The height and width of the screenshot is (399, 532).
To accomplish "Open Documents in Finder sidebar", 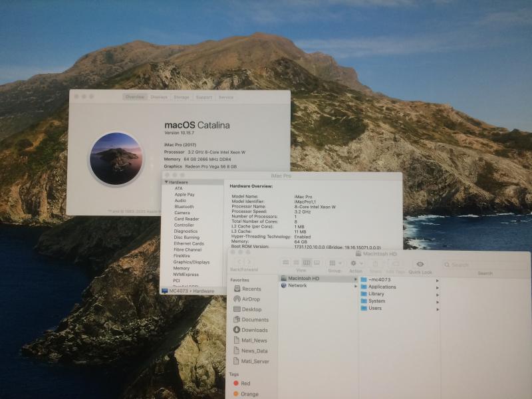I will point(251,320).
